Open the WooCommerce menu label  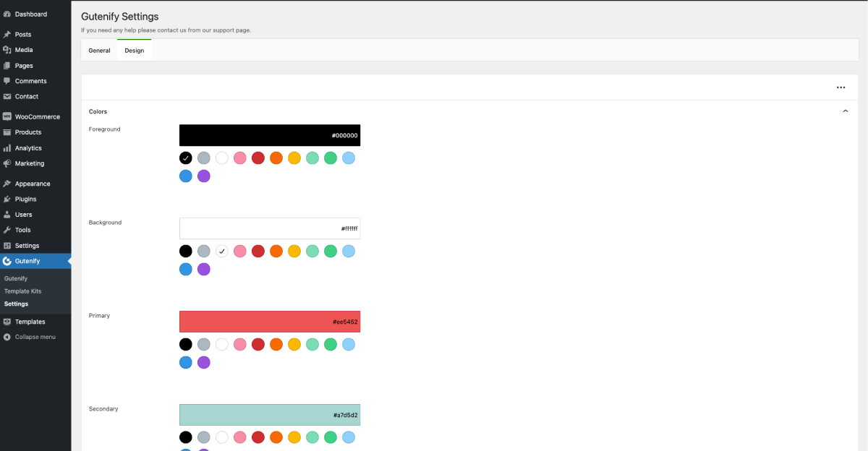click(38, 116)
